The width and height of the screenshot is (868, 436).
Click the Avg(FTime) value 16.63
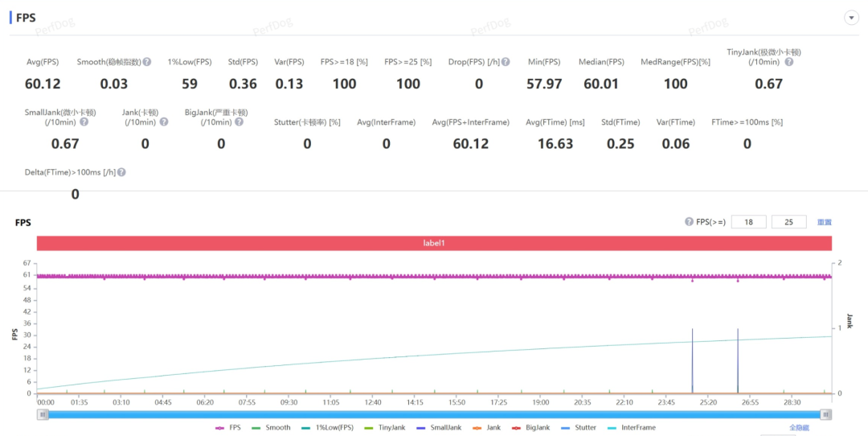555,144
